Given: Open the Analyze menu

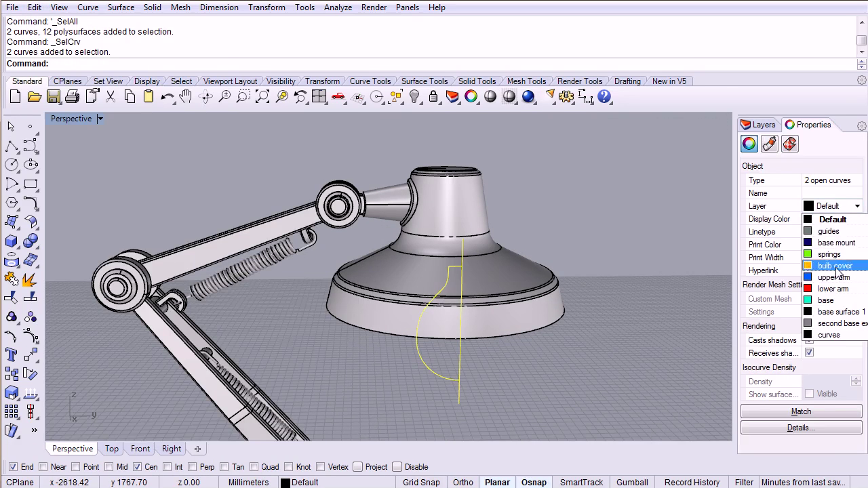Looking at the screenshot, I should pos(338,7).
